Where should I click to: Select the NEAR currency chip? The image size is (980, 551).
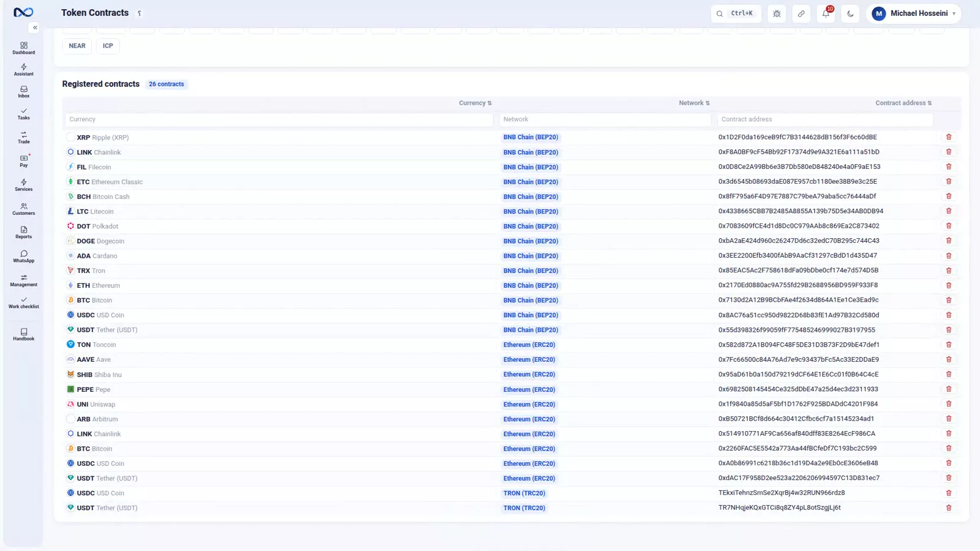(x=77, y=46)
